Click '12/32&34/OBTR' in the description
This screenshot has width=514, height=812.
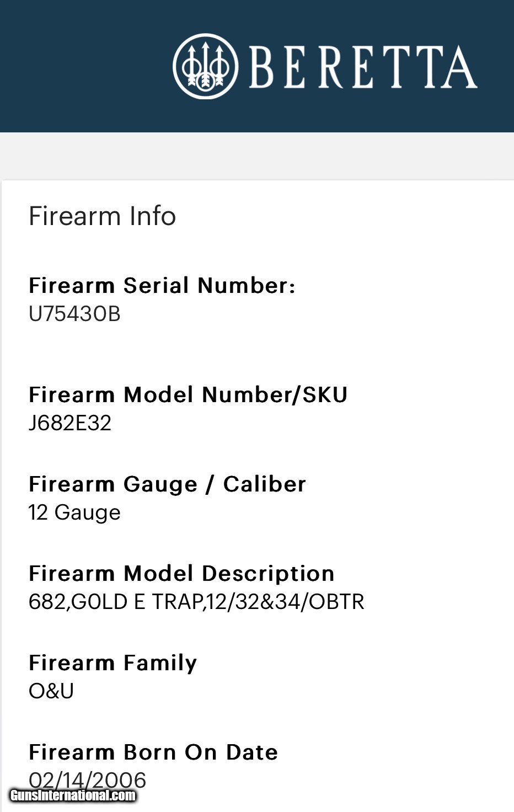pyautogui.click(x=286, y=602)
